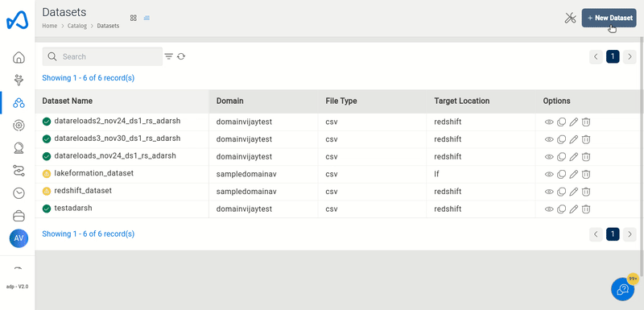Open the tools wrench icon near New Dataset

570,18
